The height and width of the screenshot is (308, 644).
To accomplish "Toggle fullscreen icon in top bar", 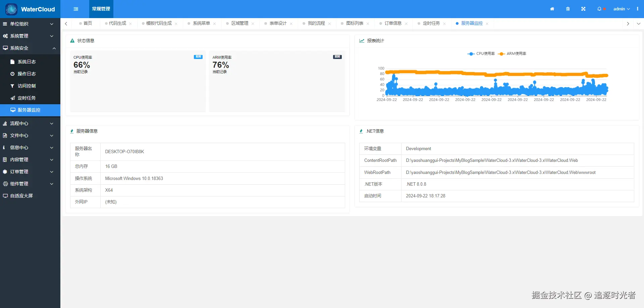I will [x=583, y=9].
